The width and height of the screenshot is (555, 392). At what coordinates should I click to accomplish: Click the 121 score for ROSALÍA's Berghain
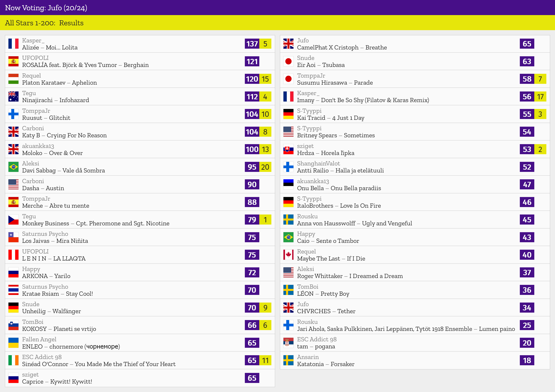pos(252,61)
